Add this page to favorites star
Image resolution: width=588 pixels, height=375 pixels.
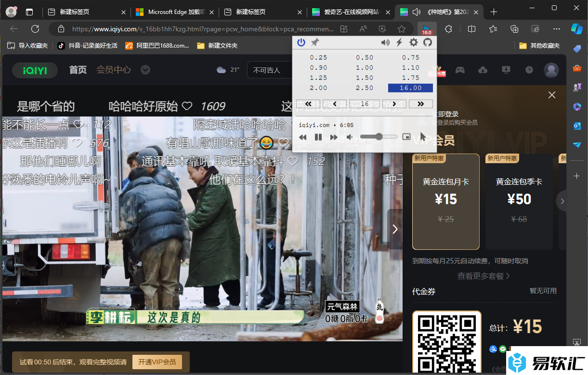tap(401, 29)
